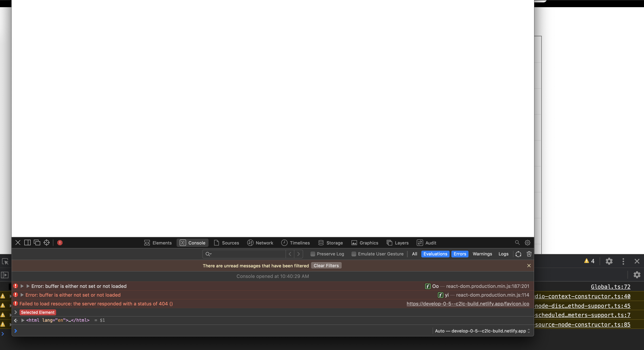
Task: Dock inspector to side of window
Action: coord(27,242)
